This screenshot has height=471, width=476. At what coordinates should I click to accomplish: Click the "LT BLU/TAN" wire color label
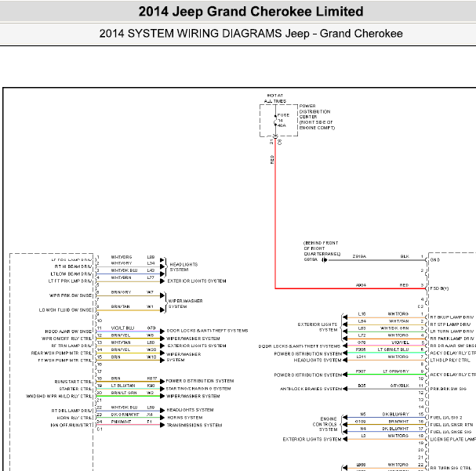(123, 386)
